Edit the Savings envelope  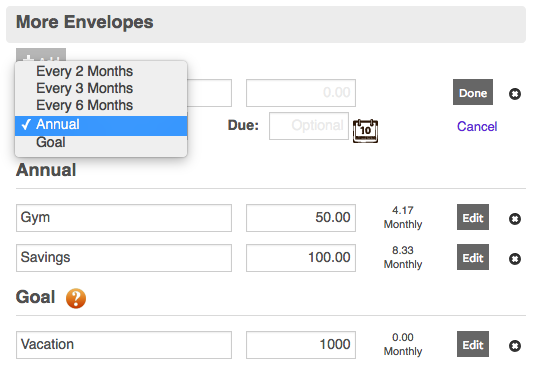pyautogui.click(x=473, y=257)
